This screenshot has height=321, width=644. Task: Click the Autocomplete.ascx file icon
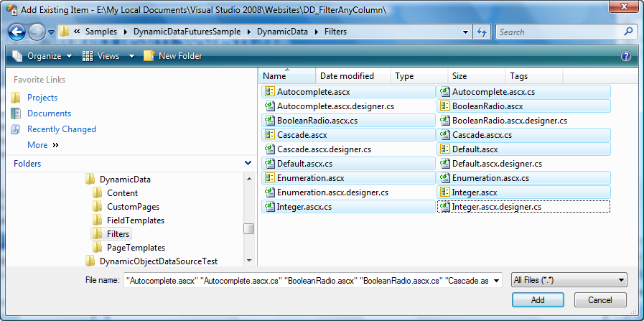(270, 92)
